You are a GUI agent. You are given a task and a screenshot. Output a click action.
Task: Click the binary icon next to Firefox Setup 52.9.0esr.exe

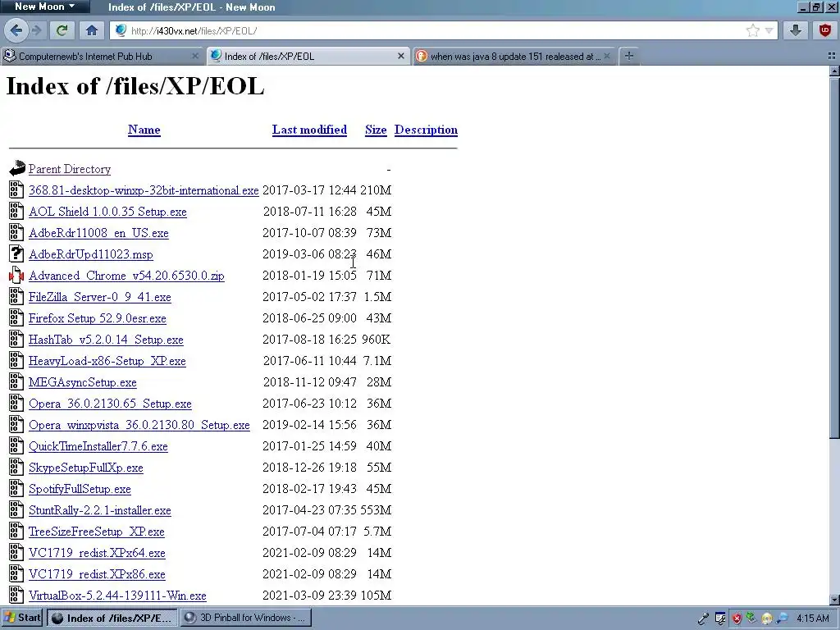coord(16,317)
